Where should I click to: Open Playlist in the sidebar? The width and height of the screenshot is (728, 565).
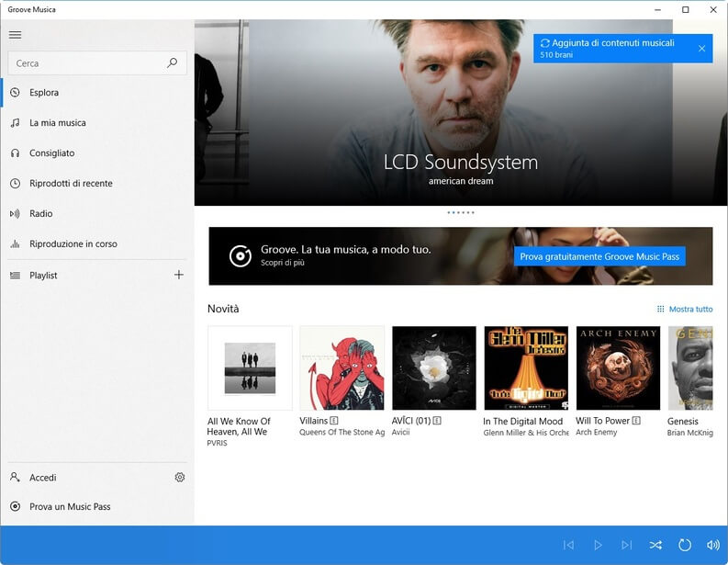point(88,275)
